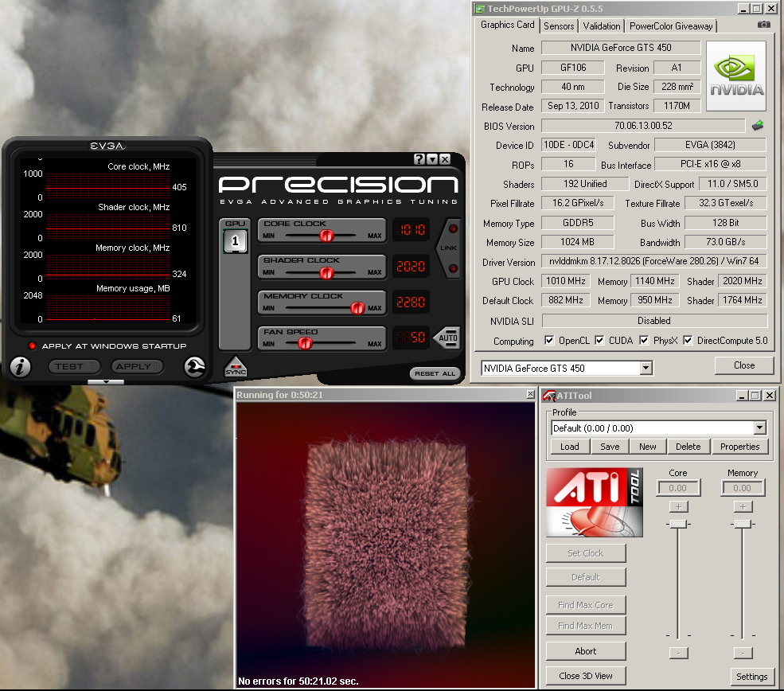Viewport: 784px width, 691px height.
Task: Toggle the AUTO fan speed button
Action: (x=447, y=338)
